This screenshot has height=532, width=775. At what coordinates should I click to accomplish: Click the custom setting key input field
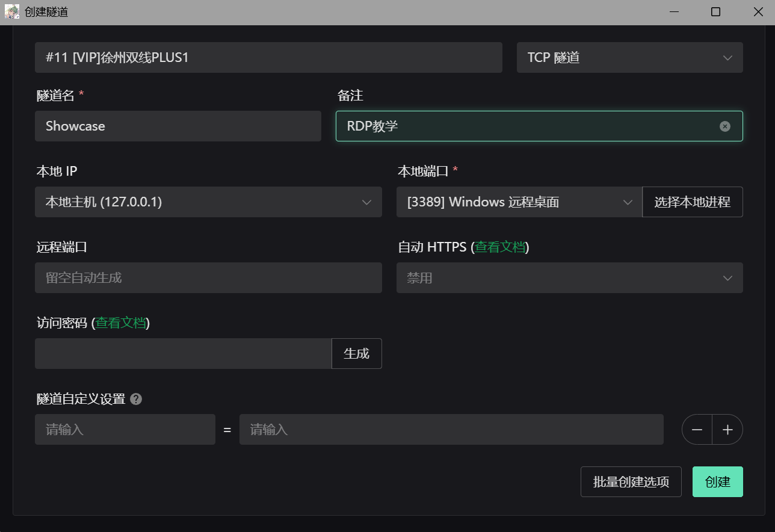[x=125, y=430]
